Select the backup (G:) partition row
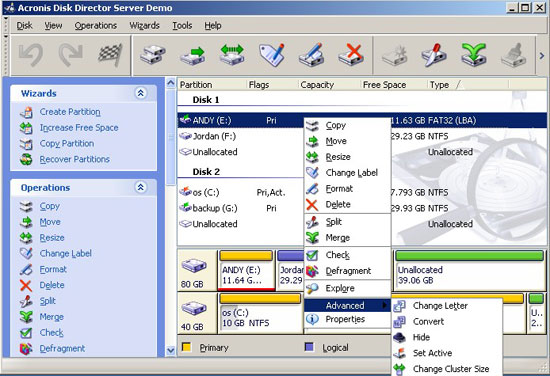 pyautogui.click(x=362, y=208)
